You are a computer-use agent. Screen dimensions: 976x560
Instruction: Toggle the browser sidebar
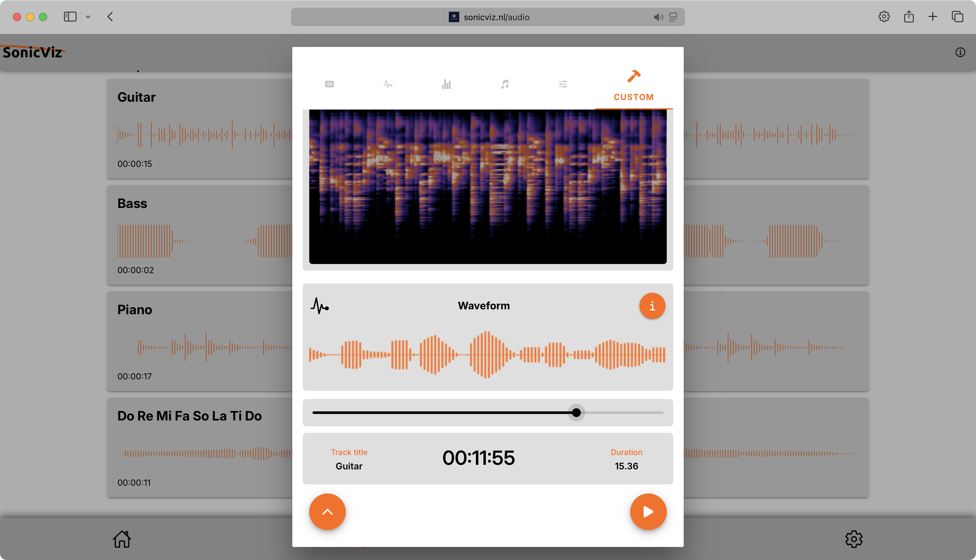pyautogui.click(x=70, y=17)
